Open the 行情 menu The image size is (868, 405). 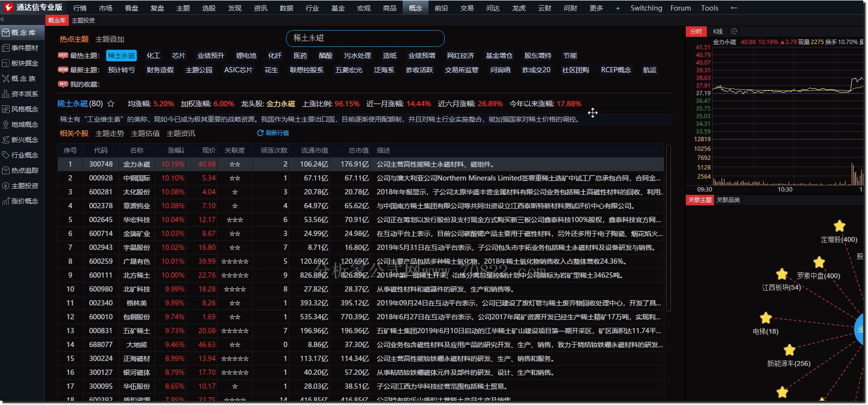pyautogui.click(x=80, y=8)
